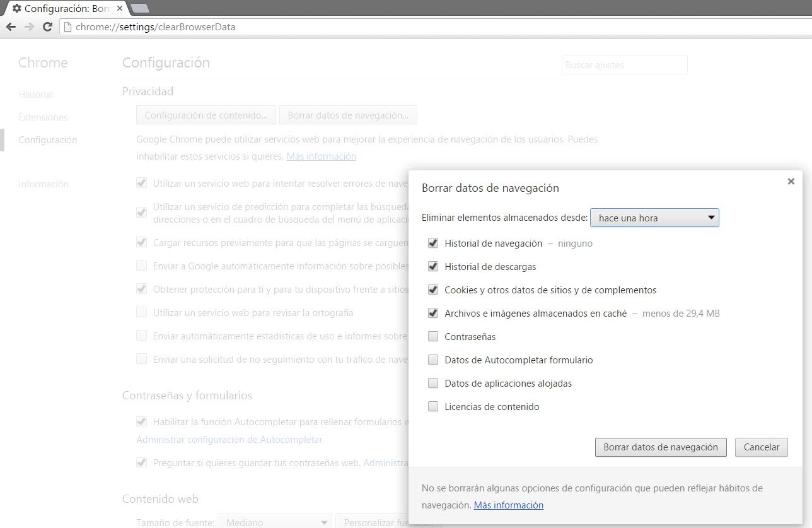Toggle solicitud de no seguimiento checkbox
The width and height of the screenshot is (812, 528).
pyautogui.click(x=142, y=359)
